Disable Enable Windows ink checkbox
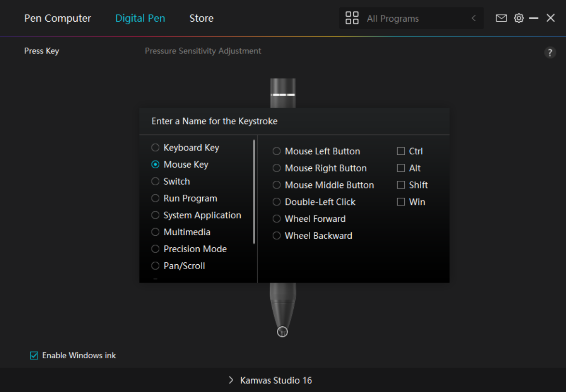Image resolution: width=566 pixels, height=392 pixels. coord(34,356)
